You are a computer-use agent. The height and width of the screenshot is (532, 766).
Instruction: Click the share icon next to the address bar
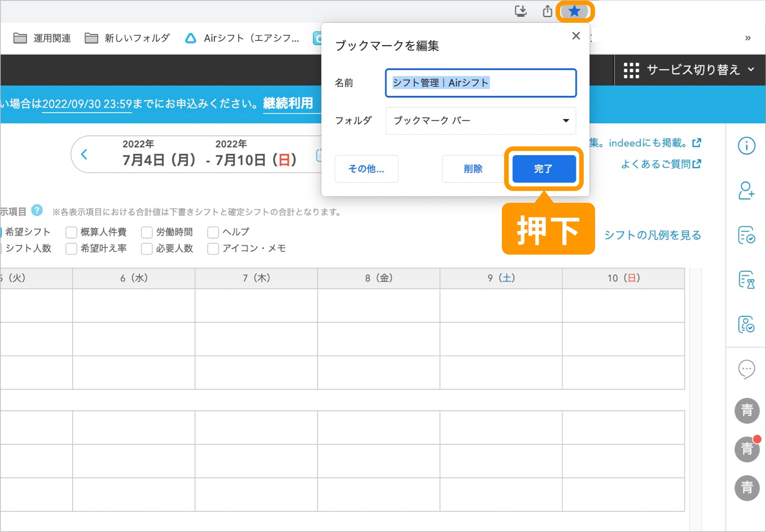[547, 11]
